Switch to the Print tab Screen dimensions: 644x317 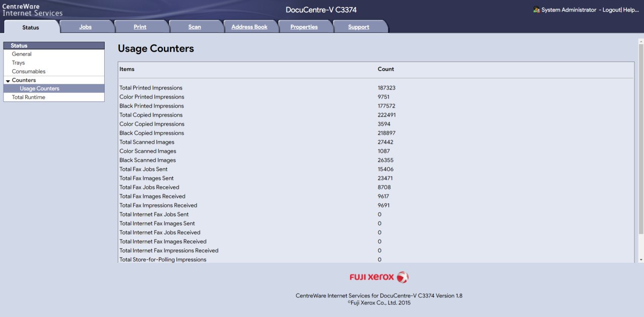click(140, 27)
